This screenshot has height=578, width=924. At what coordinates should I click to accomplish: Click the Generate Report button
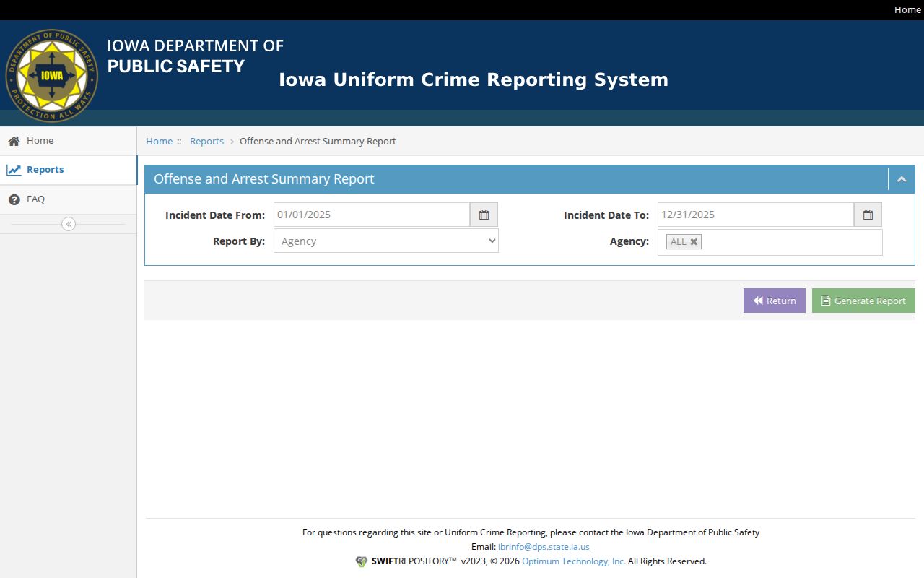click(863, 301)
